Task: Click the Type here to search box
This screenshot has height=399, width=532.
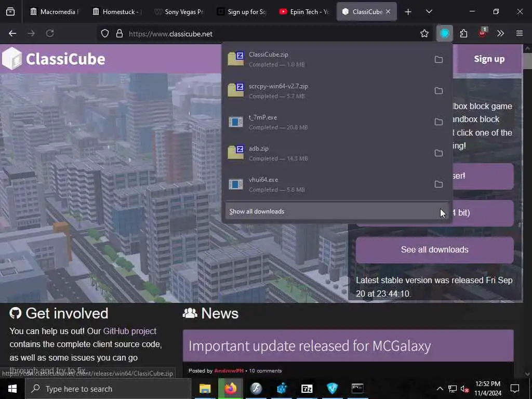Action: pos(108,389)
